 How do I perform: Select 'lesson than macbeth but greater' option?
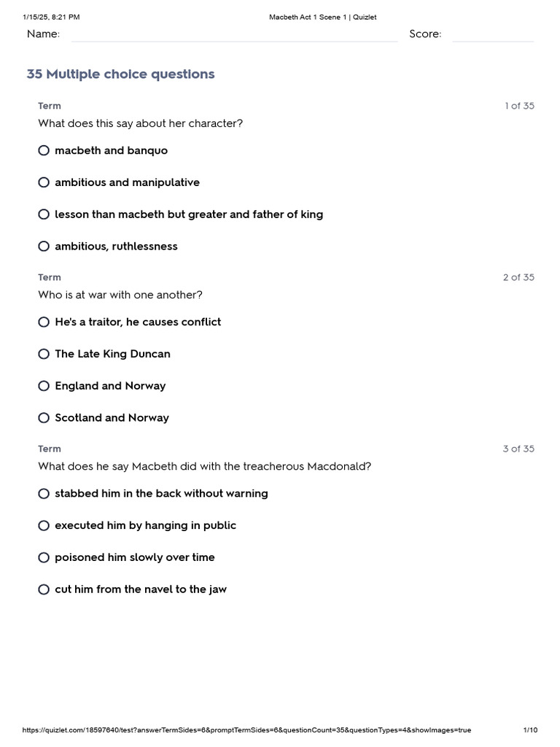click(x=44, y=214)
